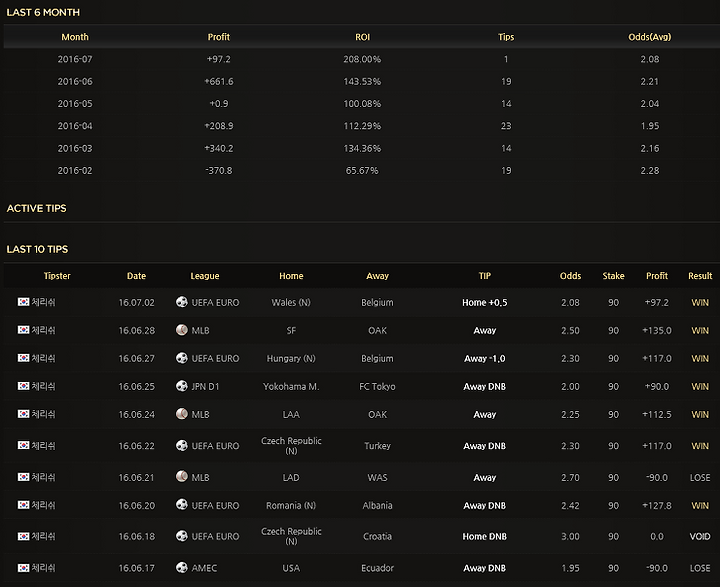Image resolution: width=720 pixels, height=587 pixels.
Task: Click the LAST 10 TIPS heading
Action: pyautogui.click(x=37, y=249)
